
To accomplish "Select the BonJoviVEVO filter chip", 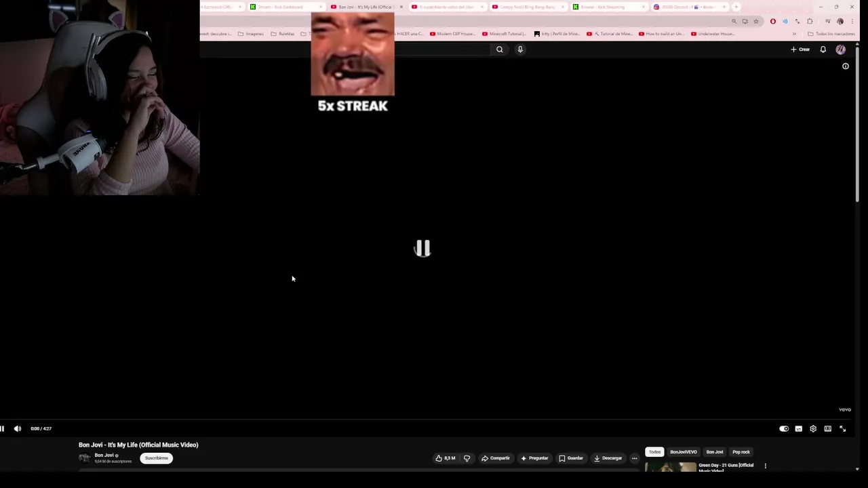I will 684,452.
